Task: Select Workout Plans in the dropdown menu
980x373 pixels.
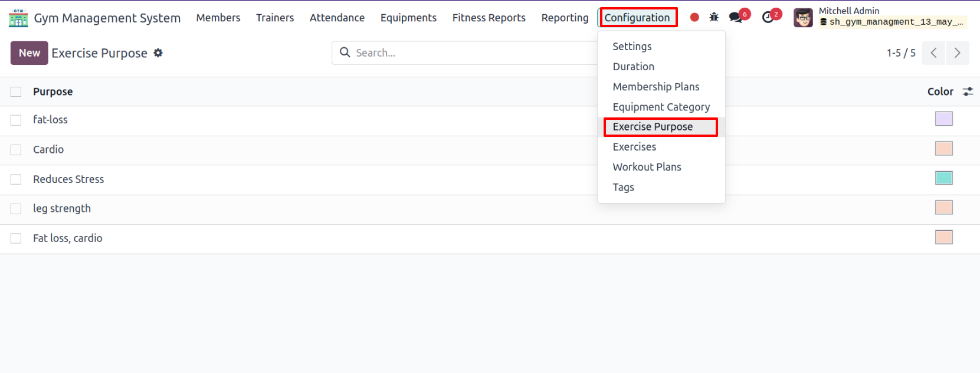Action: tap(647, 167)
